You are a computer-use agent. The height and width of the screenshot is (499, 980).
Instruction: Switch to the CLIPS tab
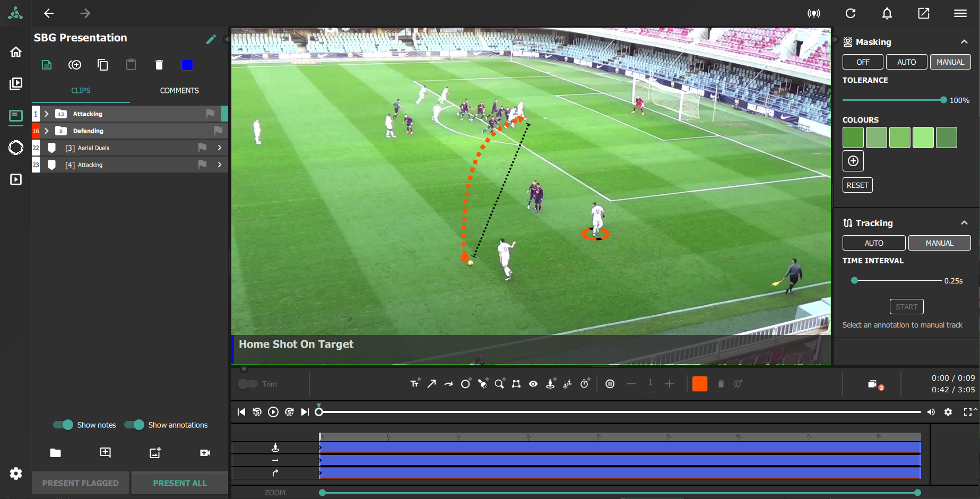click(81, 91)
